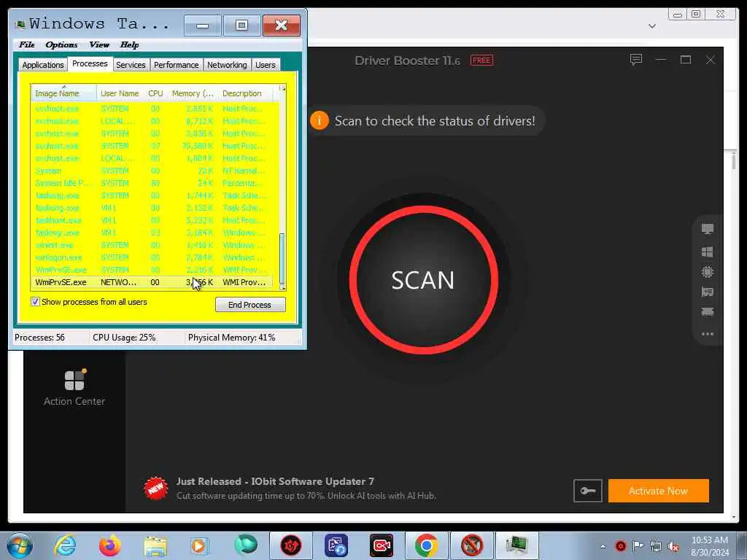The height and width of the screenshot is (560, 747).
Task: Select the System Idle P... row
Action: point(152,183)
